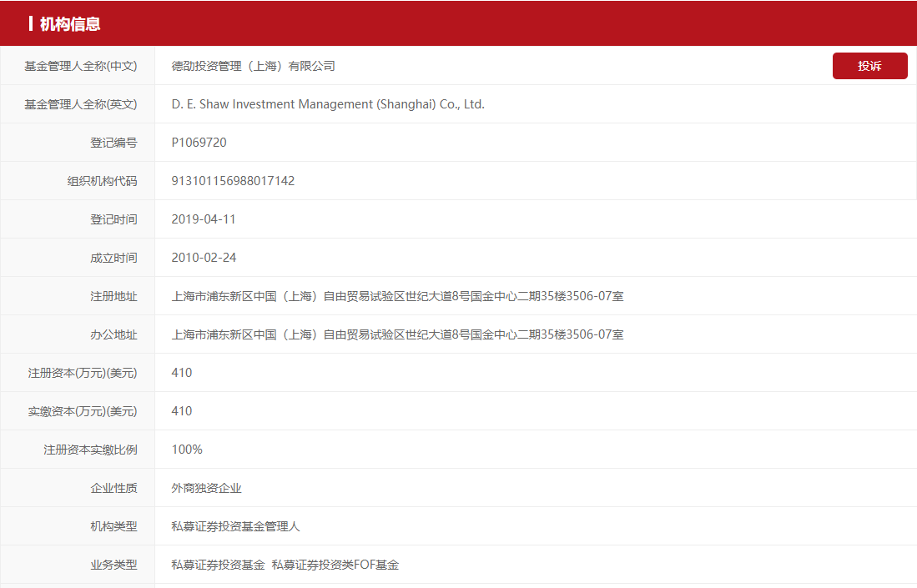Select 注册资本 value 410
The image size is (917, 588).
click(182, 373)
